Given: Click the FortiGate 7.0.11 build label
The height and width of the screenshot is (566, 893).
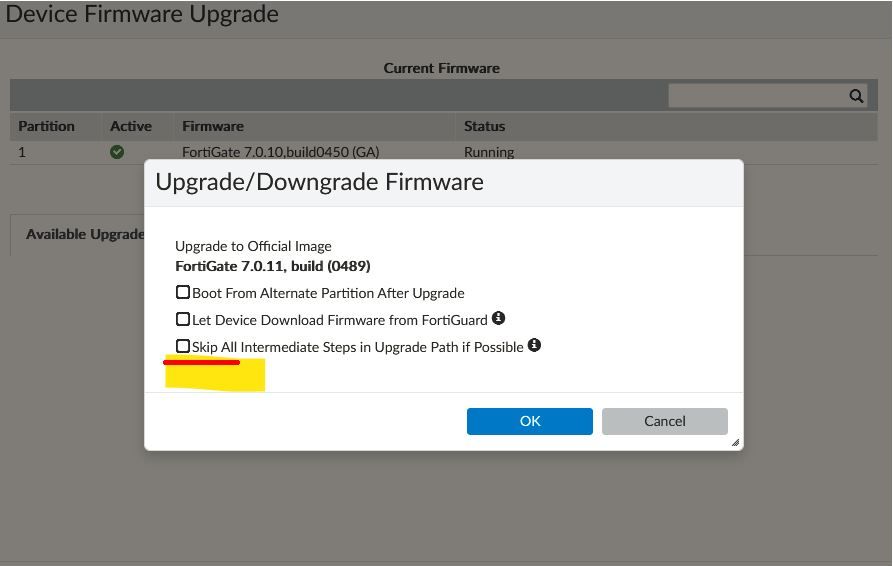Looking at the screenshot, I should coord(272,266).
